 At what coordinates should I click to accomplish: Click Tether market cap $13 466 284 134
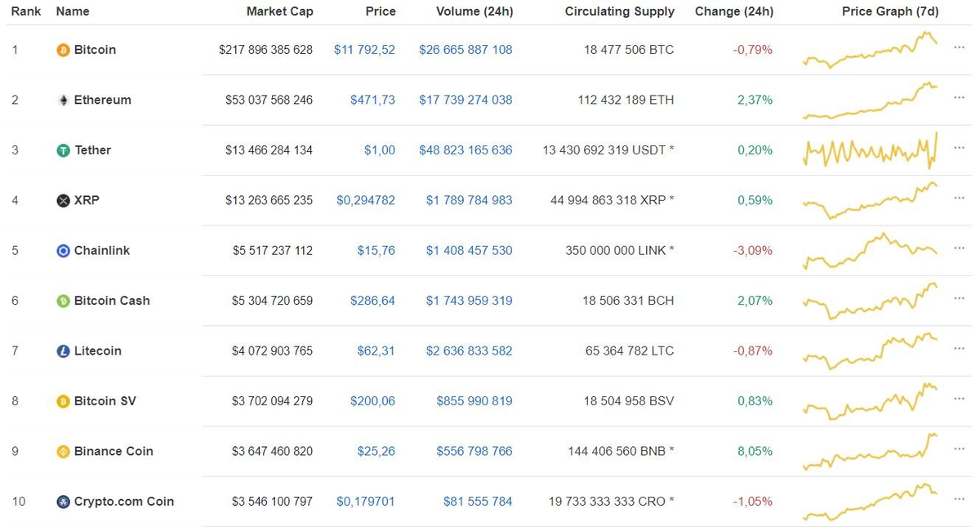coord(269,150)
